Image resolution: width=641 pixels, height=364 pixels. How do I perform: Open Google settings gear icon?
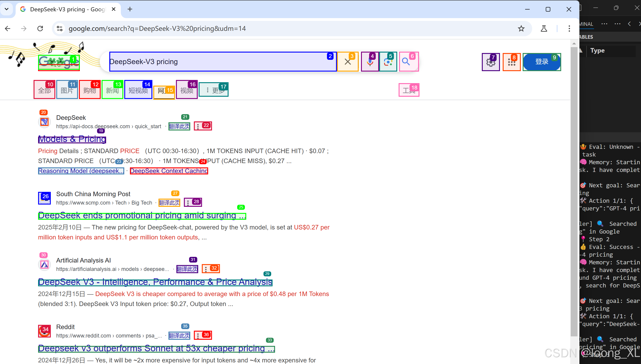(490, 62)
